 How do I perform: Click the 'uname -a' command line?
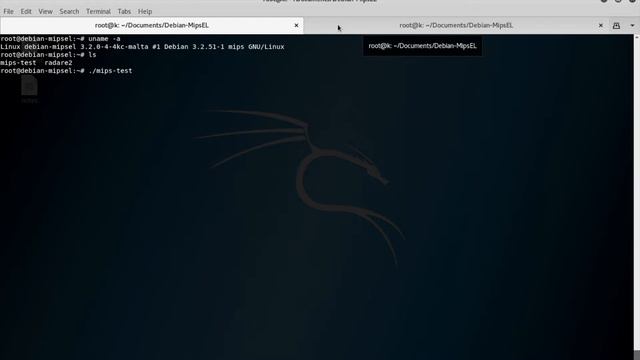click(60, 39)
